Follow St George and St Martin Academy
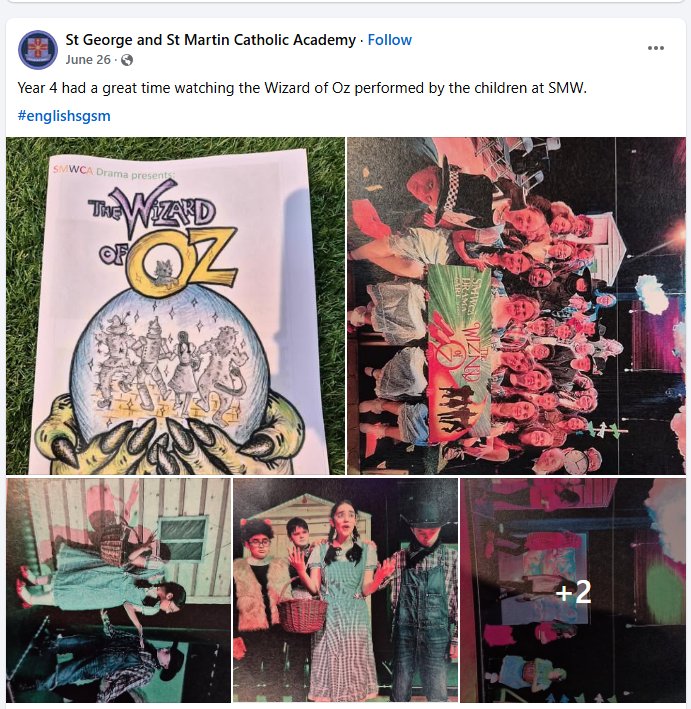 389,40
